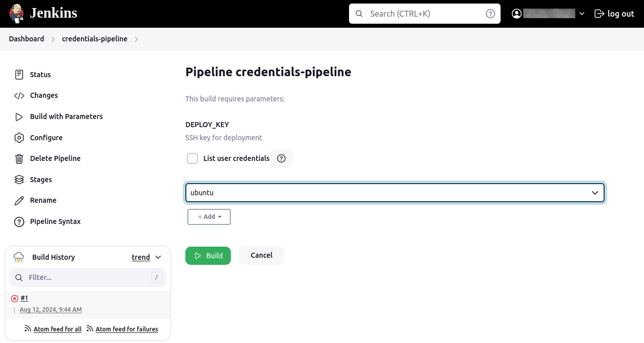Open Atom feed for all

[x=58, y=329]
